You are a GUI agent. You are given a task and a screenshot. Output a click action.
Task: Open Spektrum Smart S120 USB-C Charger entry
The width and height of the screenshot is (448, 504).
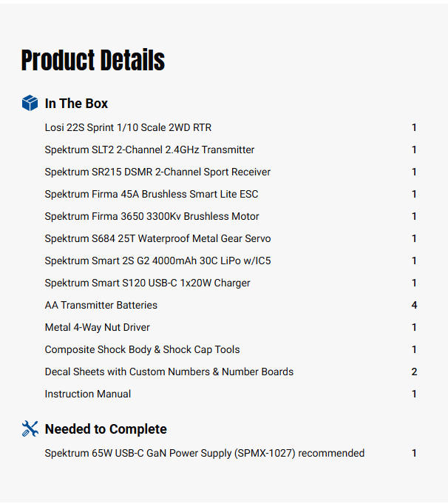point(147,283)
